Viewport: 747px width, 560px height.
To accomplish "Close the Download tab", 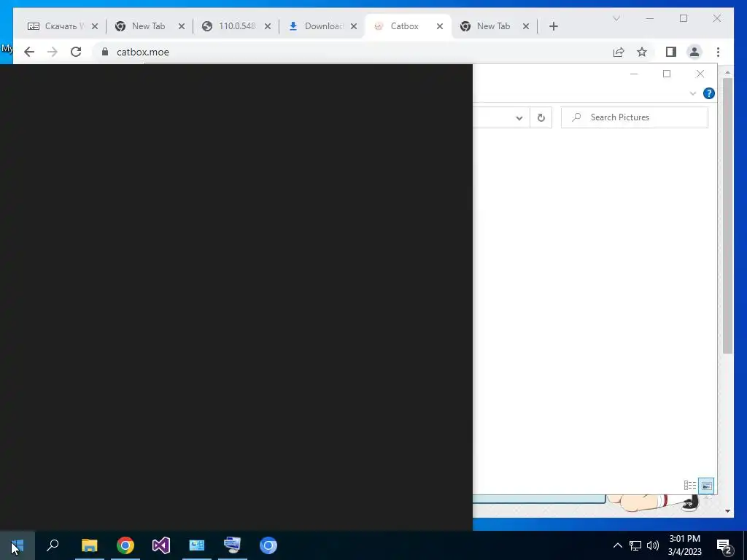I will 354,26.
